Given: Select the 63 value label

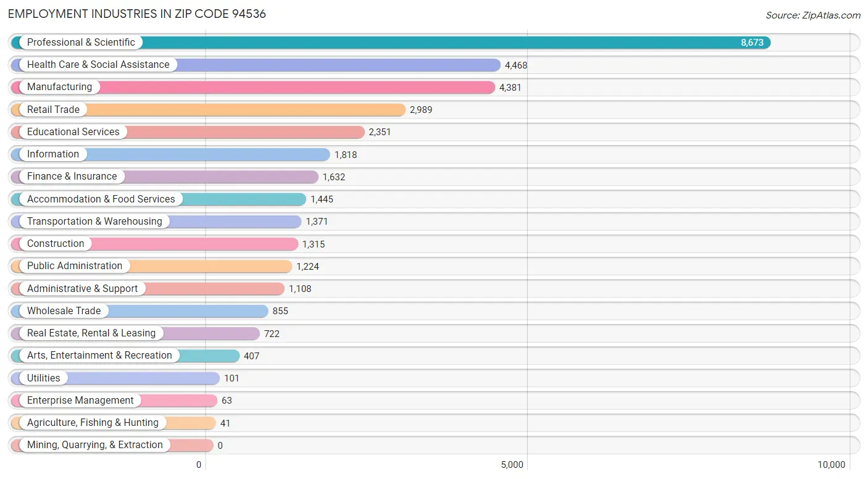Looking at the screenshot, I should pos(227,401).
